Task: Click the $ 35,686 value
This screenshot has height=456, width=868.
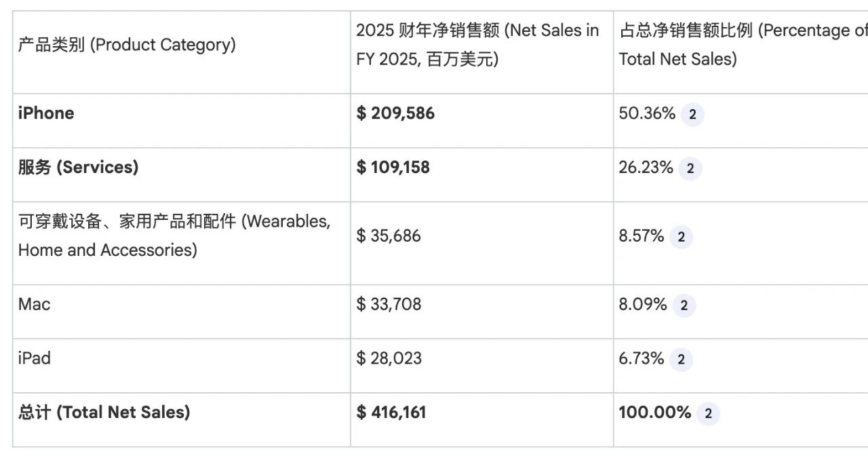Action: click(389, 236)
